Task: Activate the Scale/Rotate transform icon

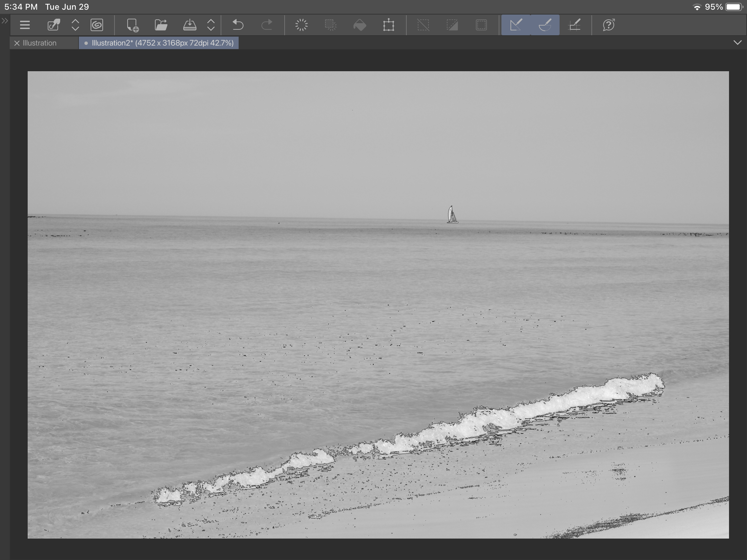Action: (389, 25)
